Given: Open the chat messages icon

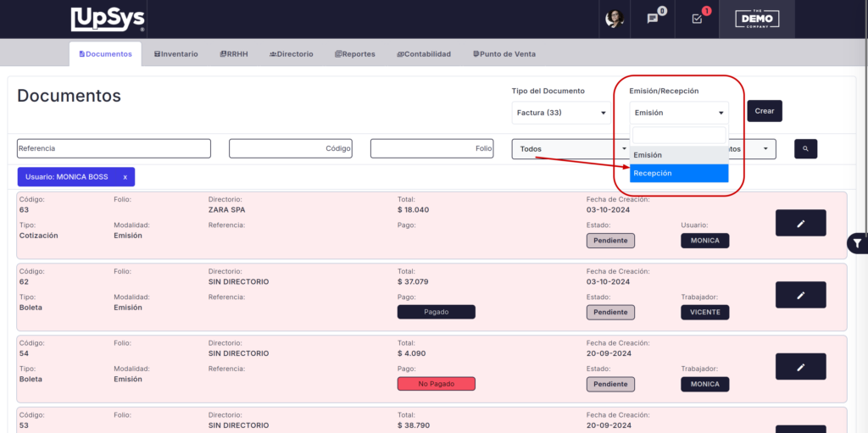Looking at the screenshot, I should [653, 19].
